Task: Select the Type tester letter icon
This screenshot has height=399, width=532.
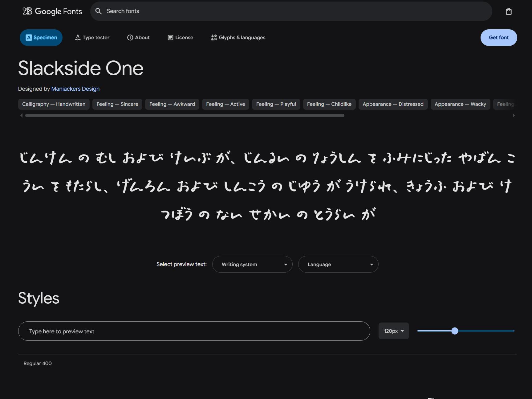Action: (77, 37)
